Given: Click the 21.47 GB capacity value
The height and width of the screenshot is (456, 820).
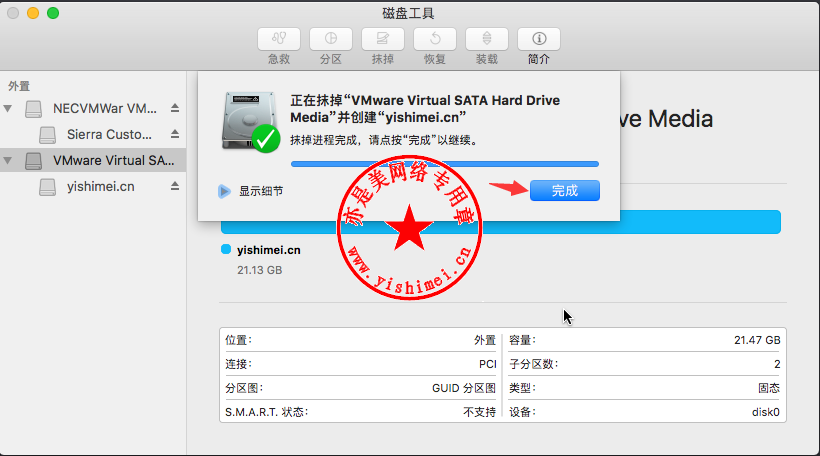Looking at the screenshot, I should click(x=757, y=340).
